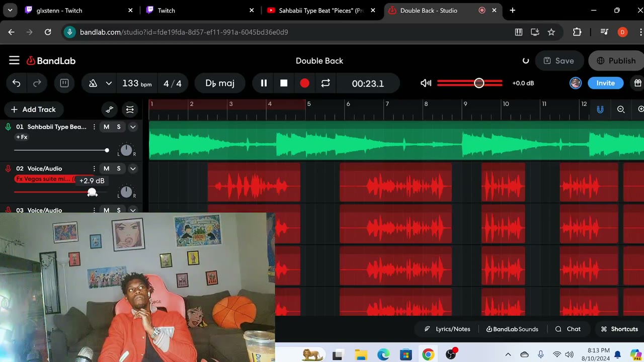Open the D♭ maj key selector
Viewport: 644px width, 362px height.
[x=220, y=83]
